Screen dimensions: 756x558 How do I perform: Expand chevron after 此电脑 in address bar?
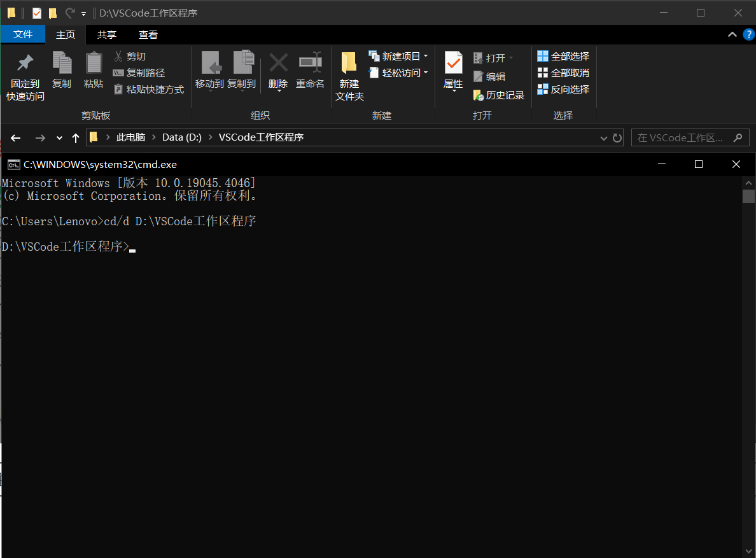point(154,137)
